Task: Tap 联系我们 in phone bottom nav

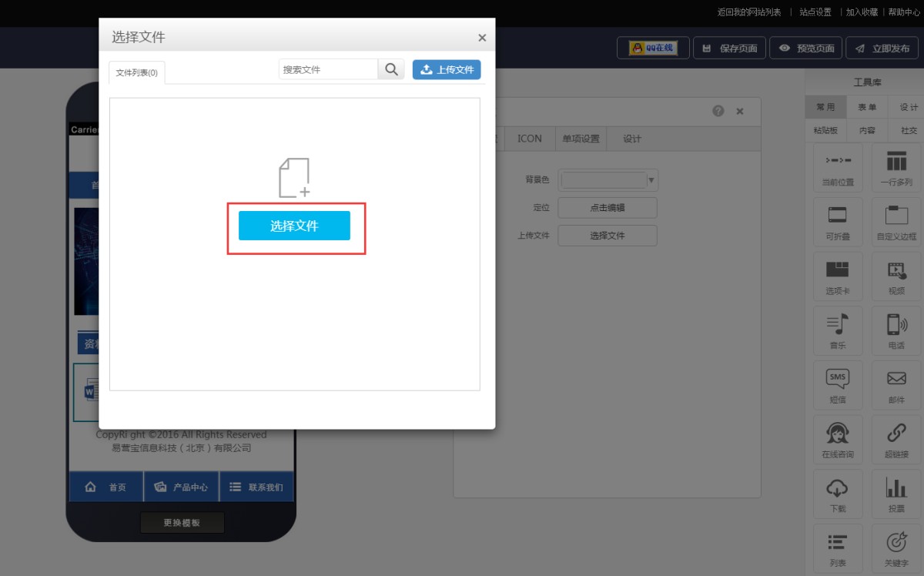Action: point(256,487)
